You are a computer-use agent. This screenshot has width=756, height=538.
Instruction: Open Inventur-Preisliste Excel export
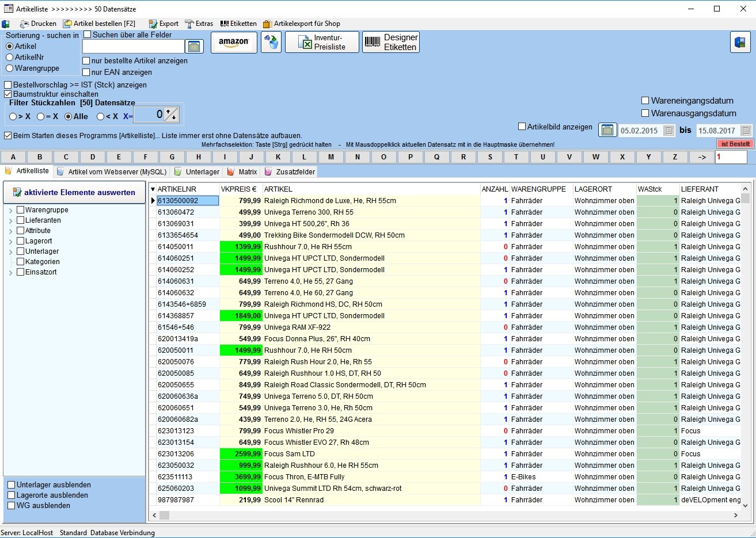pyautogui.click(x=322, y=43)
